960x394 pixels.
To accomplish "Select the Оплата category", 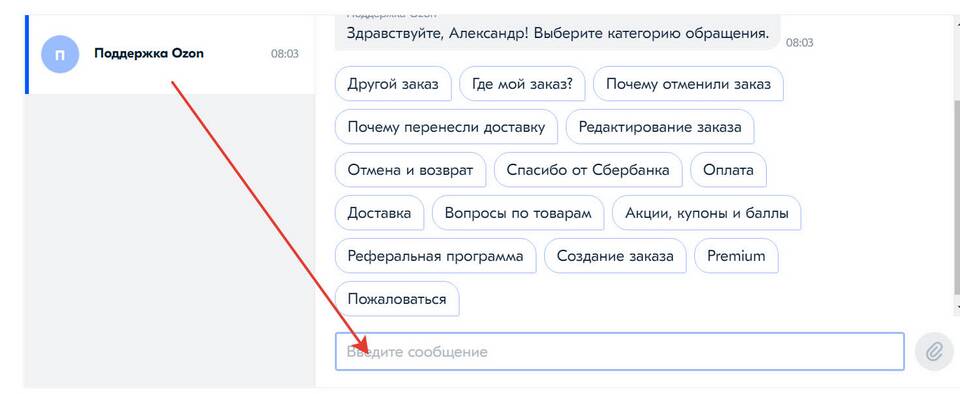I will click(728, 170).
